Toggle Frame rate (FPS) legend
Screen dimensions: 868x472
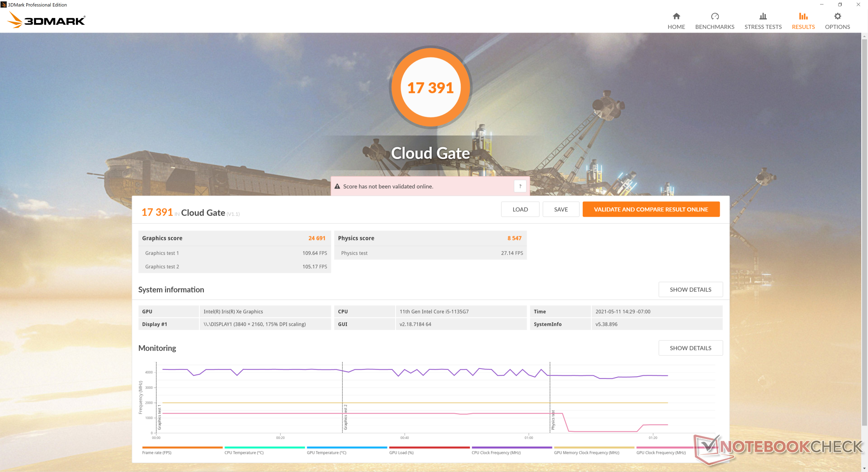pyautogui.click(x=182, y=451)
